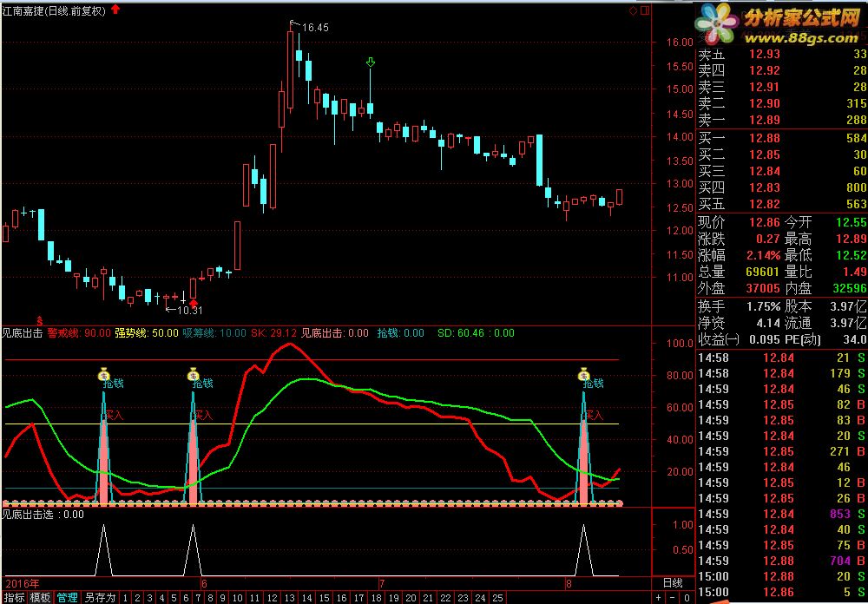This screenshot has height=604, width=868.
Task: Click the green down arrow marker on the candlestick chart
Action: pyautogui.click(x=371, y=62)
